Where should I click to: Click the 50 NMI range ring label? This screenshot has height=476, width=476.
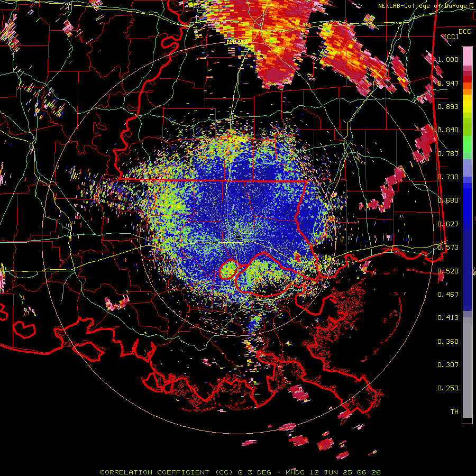[237, 140]
